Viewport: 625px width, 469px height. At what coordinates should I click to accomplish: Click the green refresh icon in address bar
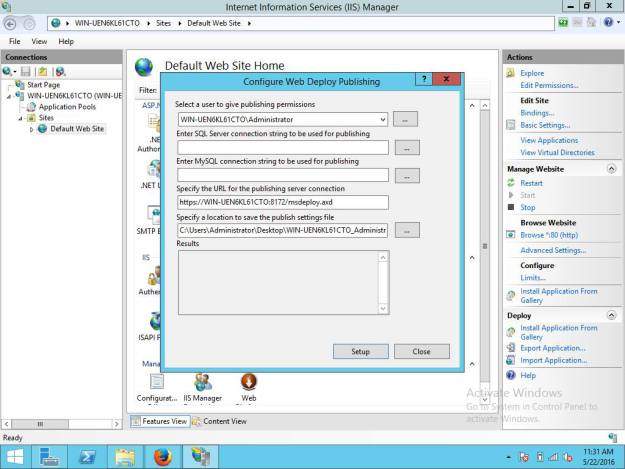(x=563, y=23)
